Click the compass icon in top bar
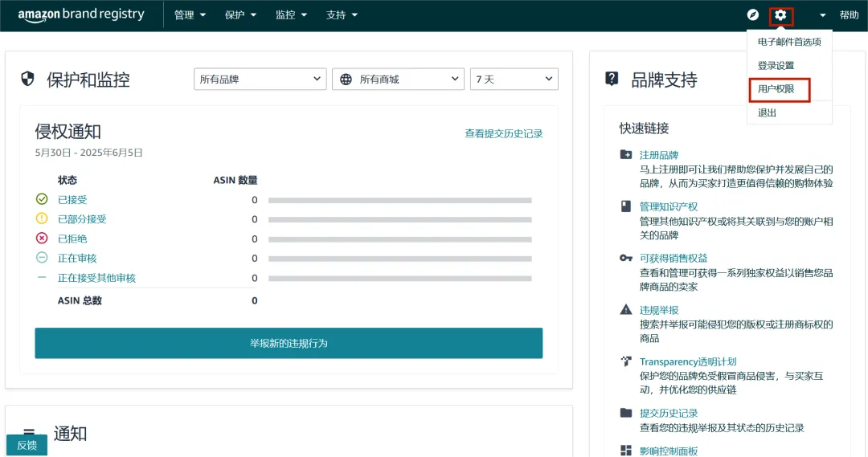868x457 pixels. [x=753, y=15]
